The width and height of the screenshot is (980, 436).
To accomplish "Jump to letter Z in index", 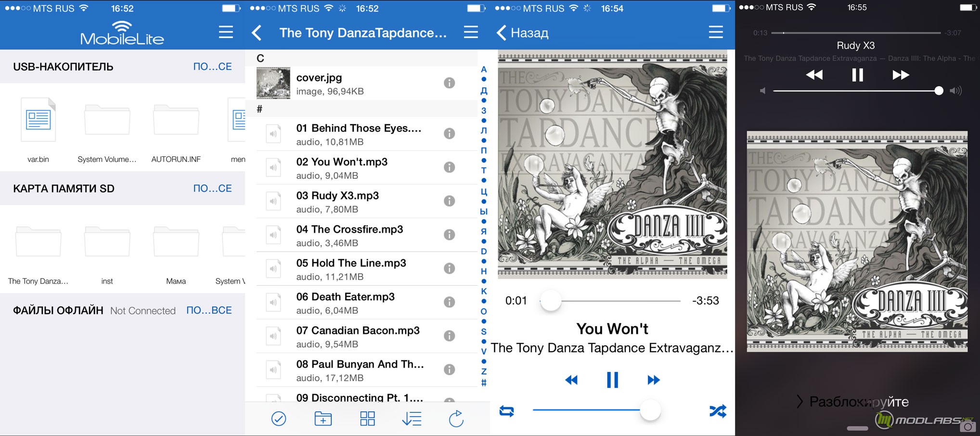I will [484, 371].
